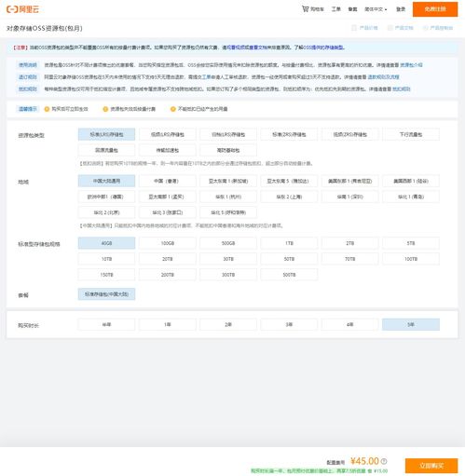Open the 登录 login link
The width and height of the screenshot is (465, 476).
[x=401, y=9]
